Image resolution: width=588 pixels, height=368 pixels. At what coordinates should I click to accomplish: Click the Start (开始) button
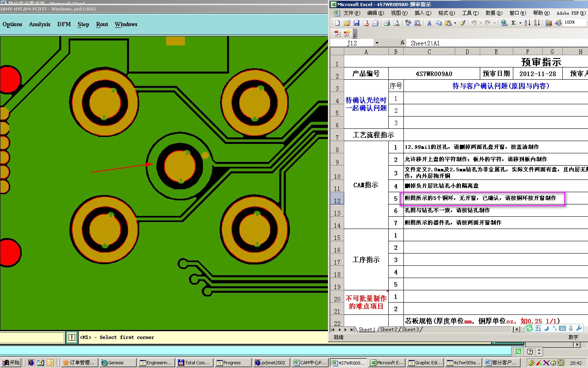point(11,363)
